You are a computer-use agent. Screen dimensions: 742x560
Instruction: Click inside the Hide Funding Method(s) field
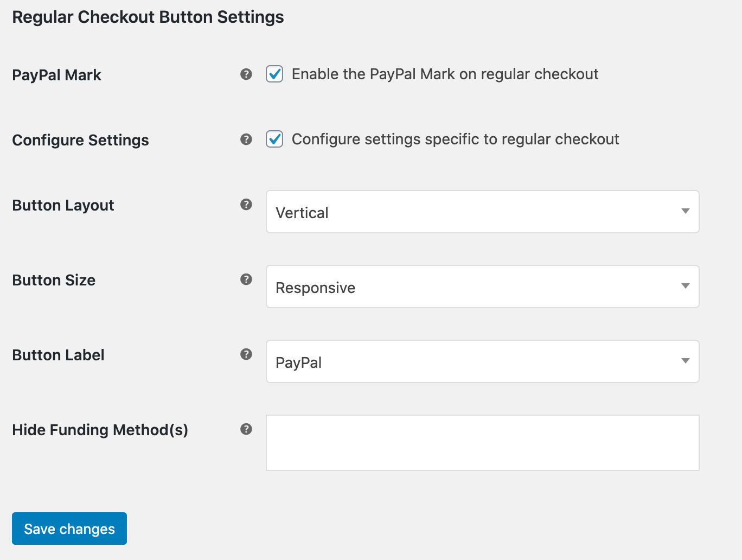point(482,442)
